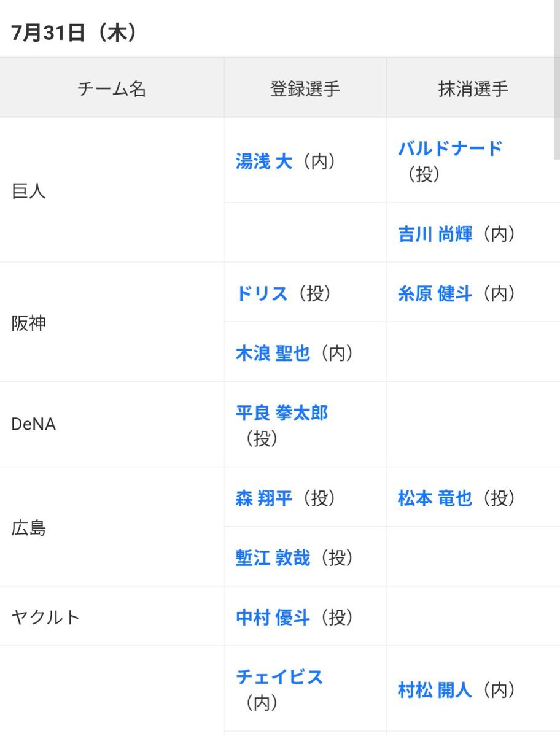Open 森 翔平 player link
The image size is (560, 736).
click(x=264, y=498)
